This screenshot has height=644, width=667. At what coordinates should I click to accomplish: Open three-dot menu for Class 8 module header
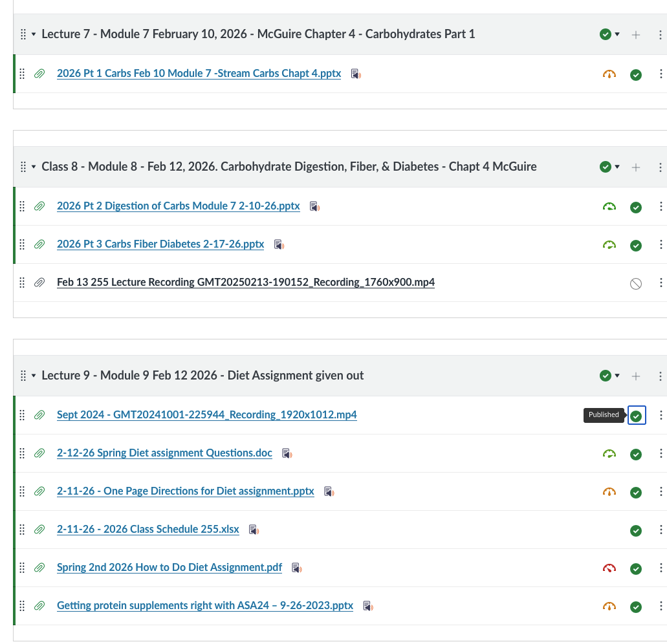coord(661,167)
